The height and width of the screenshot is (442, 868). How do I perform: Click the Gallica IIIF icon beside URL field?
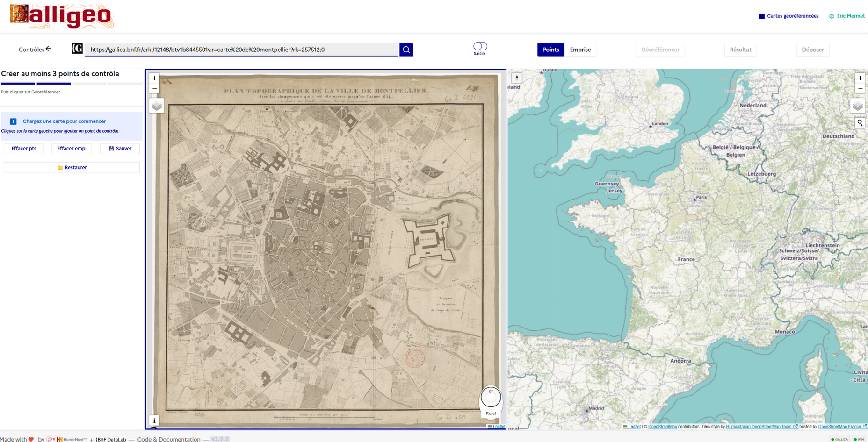[77, 49]
